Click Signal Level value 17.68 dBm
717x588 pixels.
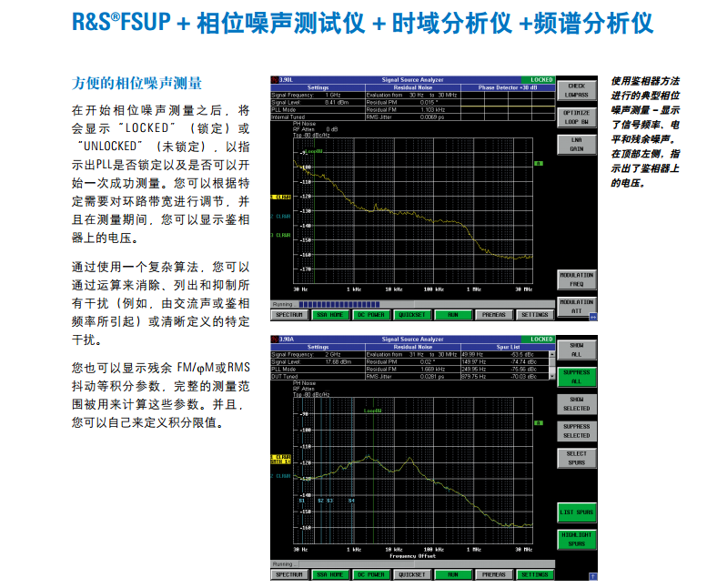338,362
